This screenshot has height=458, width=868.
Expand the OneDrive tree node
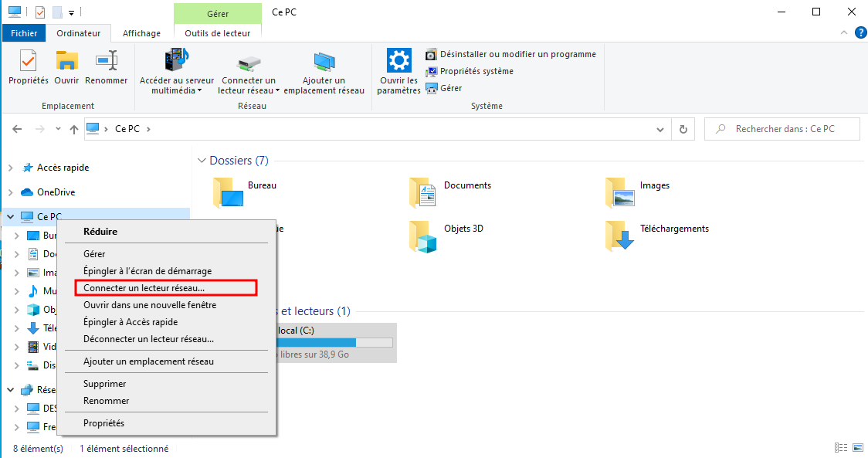[x=10, y=192]
